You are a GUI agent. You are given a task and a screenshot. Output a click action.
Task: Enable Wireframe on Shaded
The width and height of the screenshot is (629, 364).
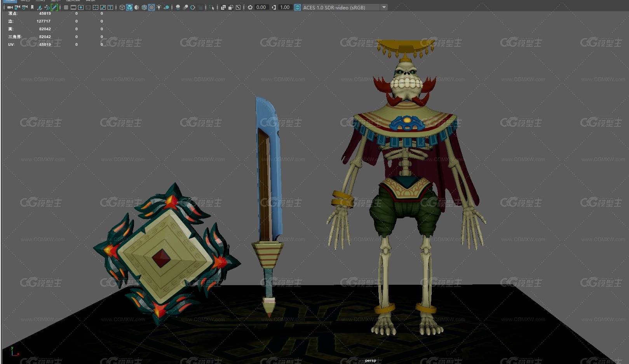[144, 7]
